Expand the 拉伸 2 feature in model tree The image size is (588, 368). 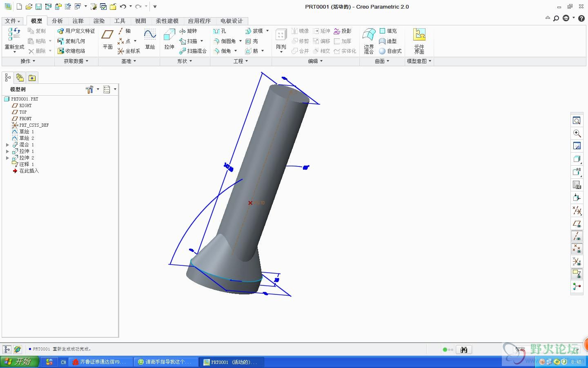pyautogui.click(x=7, y=158)
